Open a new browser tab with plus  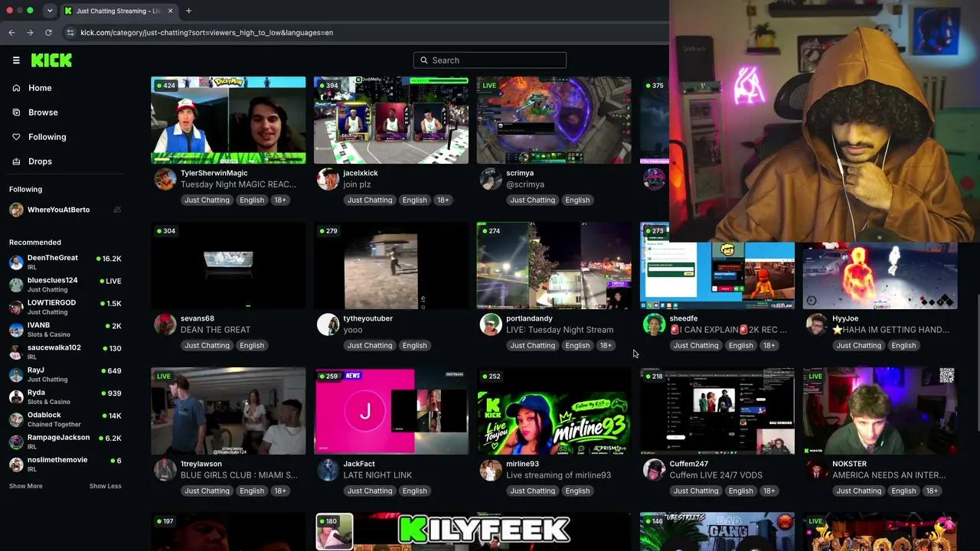coord(188,11)
